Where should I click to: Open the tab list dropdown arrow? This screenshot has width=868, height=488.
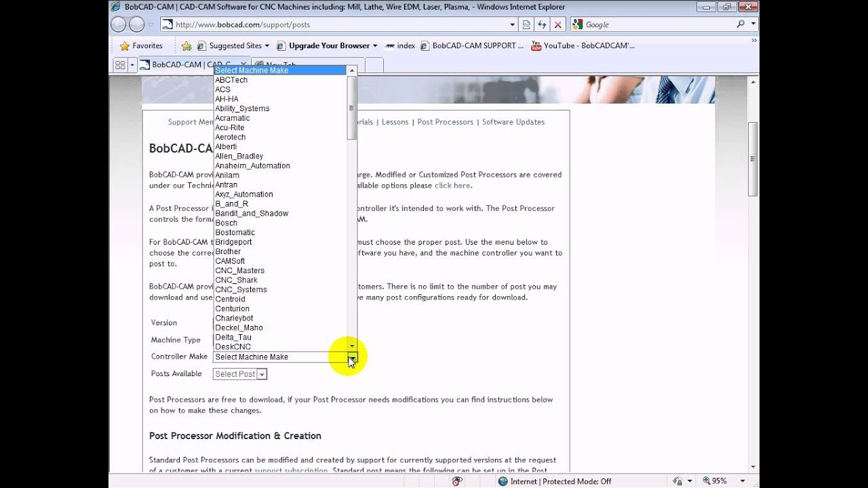pyautogui.click(x=132, y=65)
